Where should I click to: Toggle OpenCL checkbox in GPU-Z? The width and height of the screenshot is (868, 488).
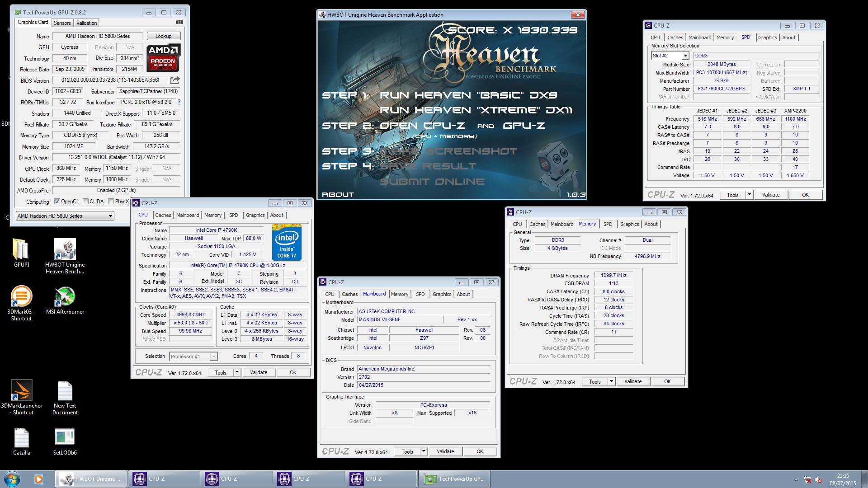57,202
